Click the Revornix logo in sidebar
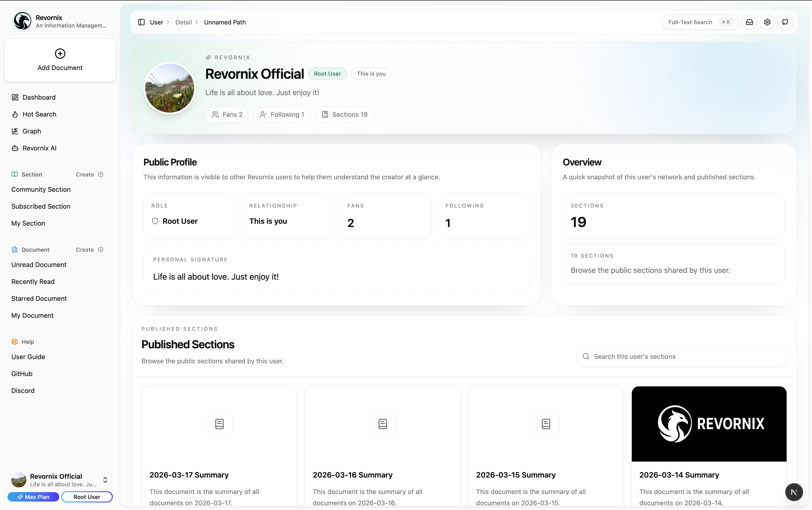The height and width of the screenshot is (510, 812). pos(22,21)
